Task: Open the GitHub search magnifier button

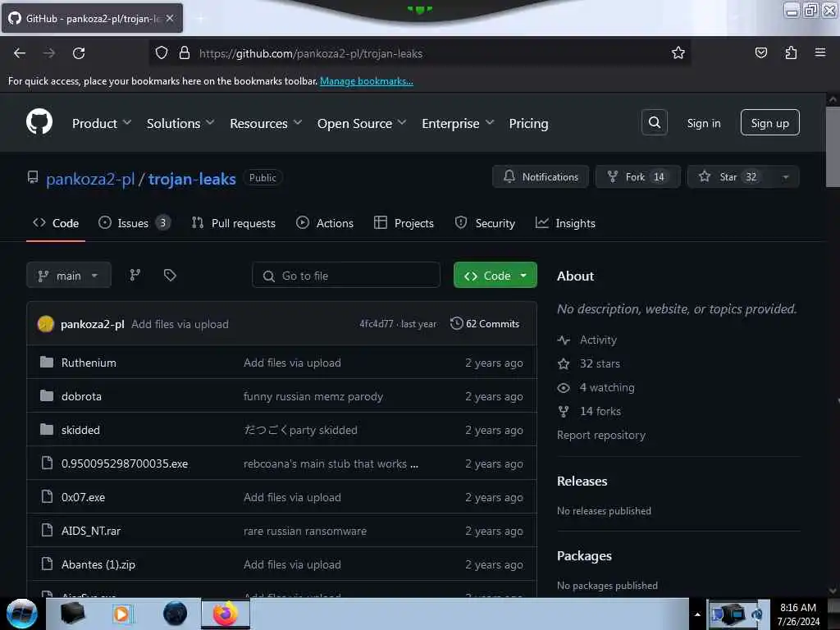Action: pos(654,123)
